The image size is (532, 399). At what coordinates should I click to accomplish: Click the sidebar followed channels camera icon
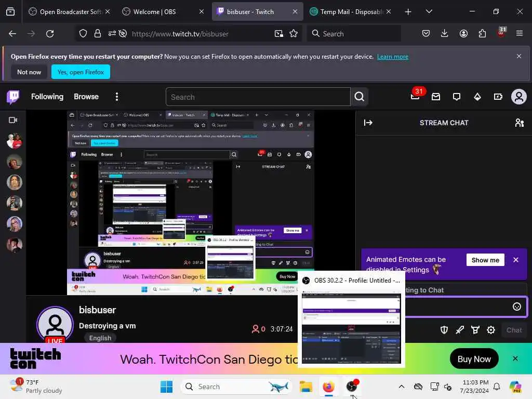[13, 120]
